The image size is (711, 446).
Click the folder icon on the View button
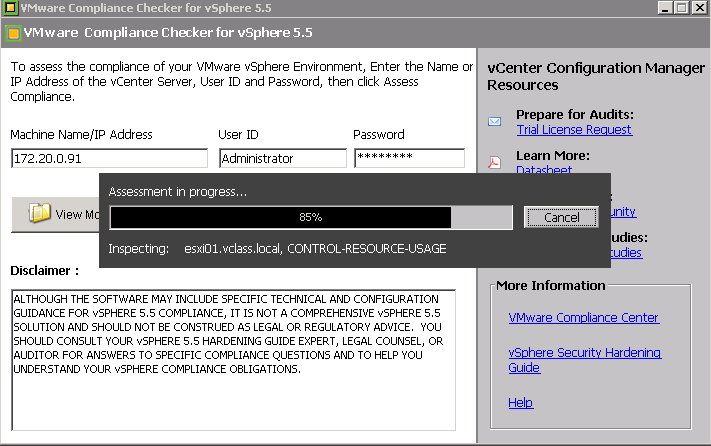(x=39, y=213)
